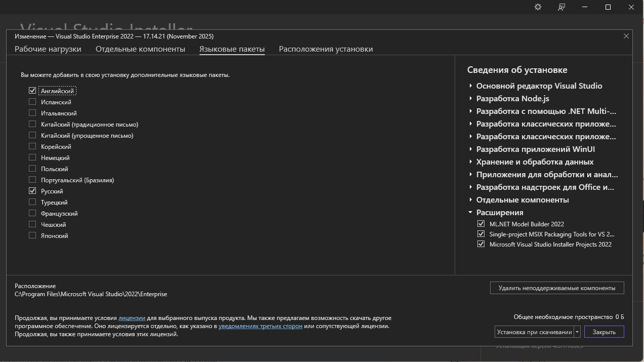Click the feedback icon in title bar
644x362 pixels.
click(x=561, y=7)
